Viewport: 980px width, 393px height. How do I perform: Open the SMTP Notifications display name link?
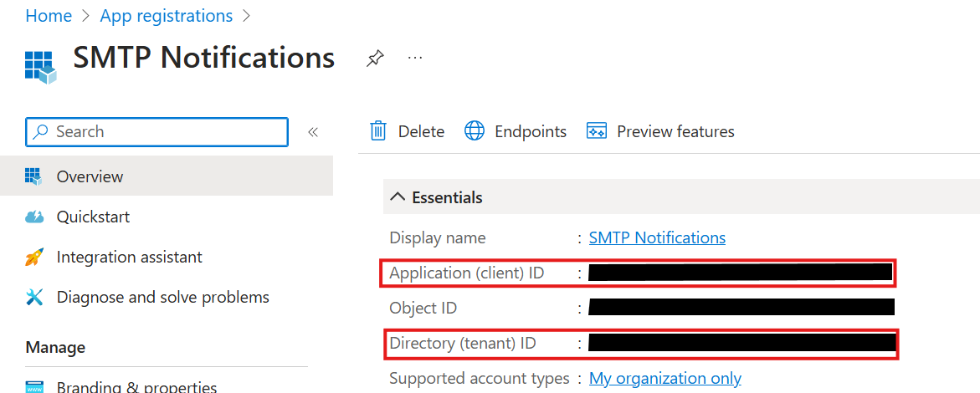(x=657, y=237)
